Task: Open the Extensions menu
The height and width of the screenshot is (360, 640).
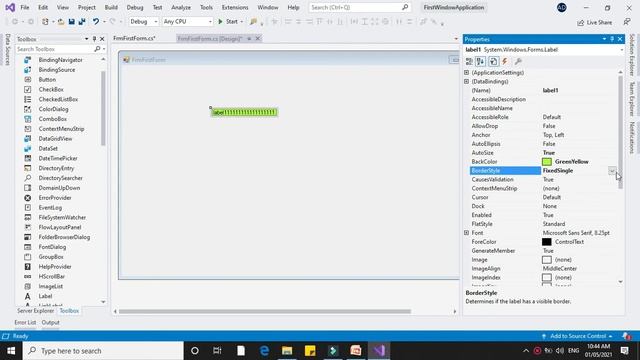Action: 235,7
